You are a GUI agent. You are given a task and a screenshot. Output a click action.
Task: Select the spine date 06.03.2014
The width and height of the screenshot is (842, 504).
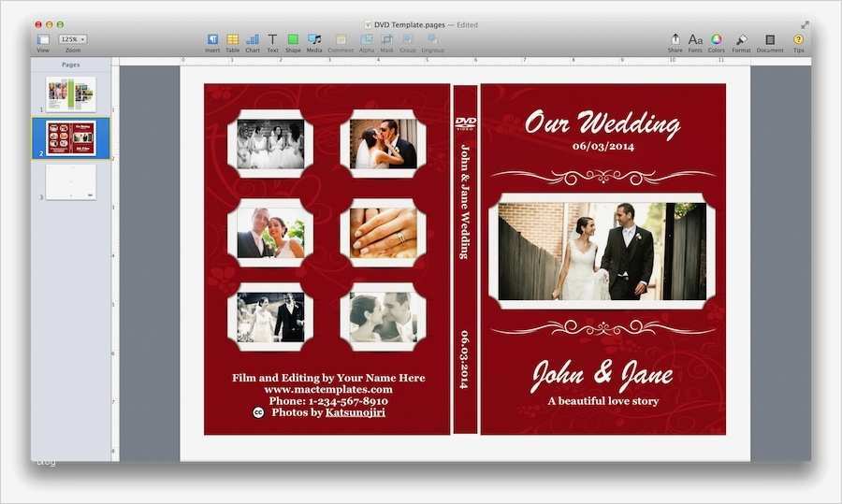464,359
